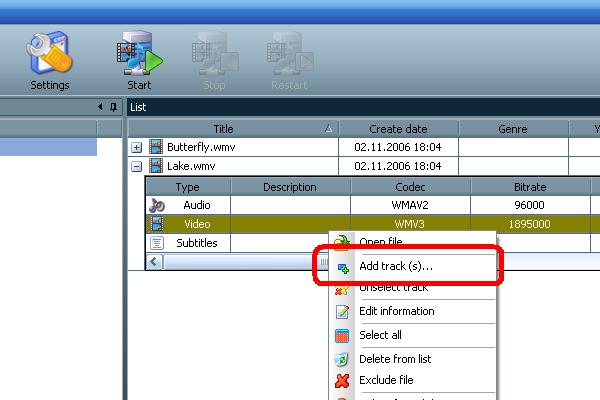Image resolution: width=600 pixels, height=400 pixels.
Task: Click the Butterfly.wmv film icon
Action: coord(156,147)
